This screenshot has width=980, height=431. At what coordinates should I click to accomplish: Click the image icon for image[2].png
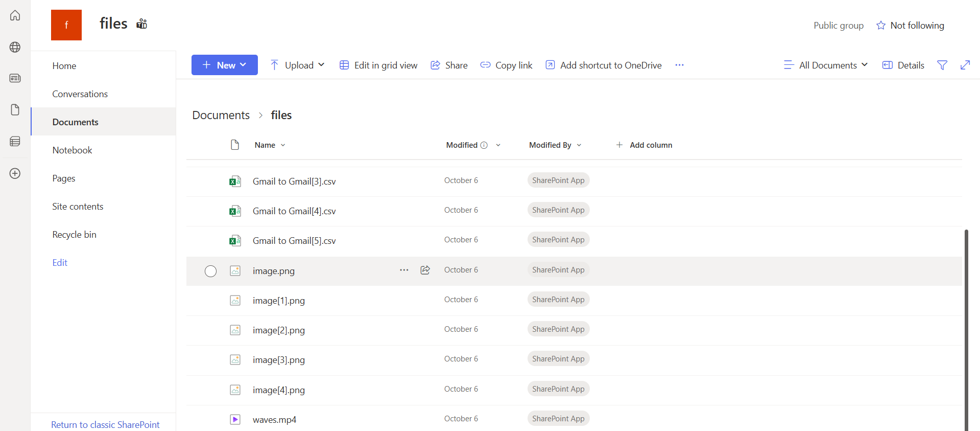pos(235,330)
